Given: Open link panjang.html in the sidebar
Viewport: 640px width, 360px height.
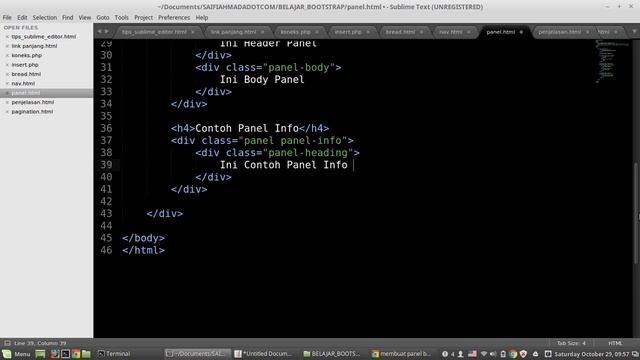Looking at the screenshot, I should [34, 46].
